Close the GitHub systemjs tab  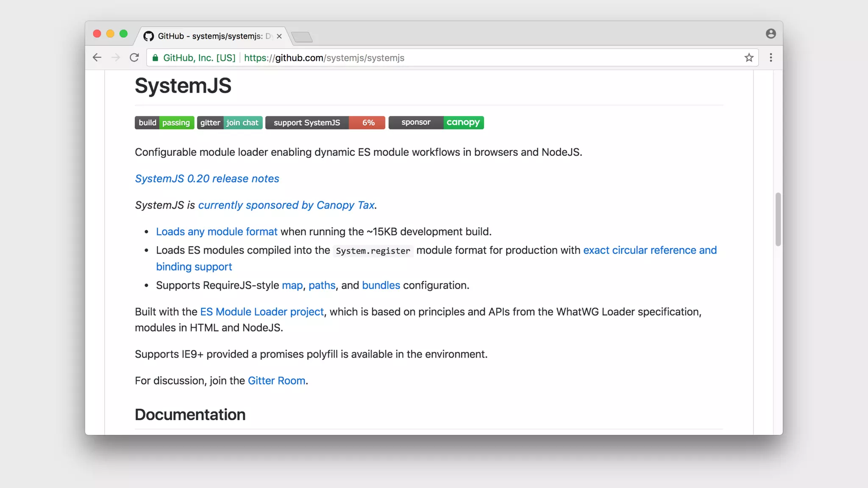coord(279,36)
